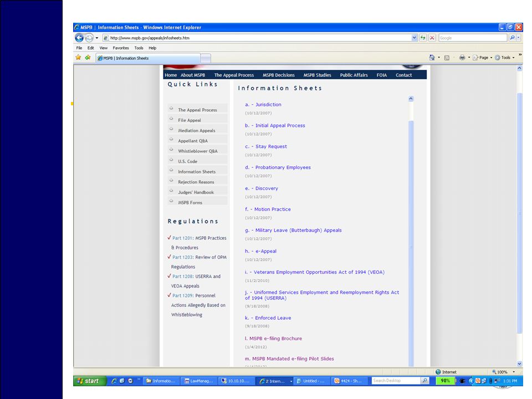
Task: Switch to the LawManag... taskbar window
Action: pos(199,381)
